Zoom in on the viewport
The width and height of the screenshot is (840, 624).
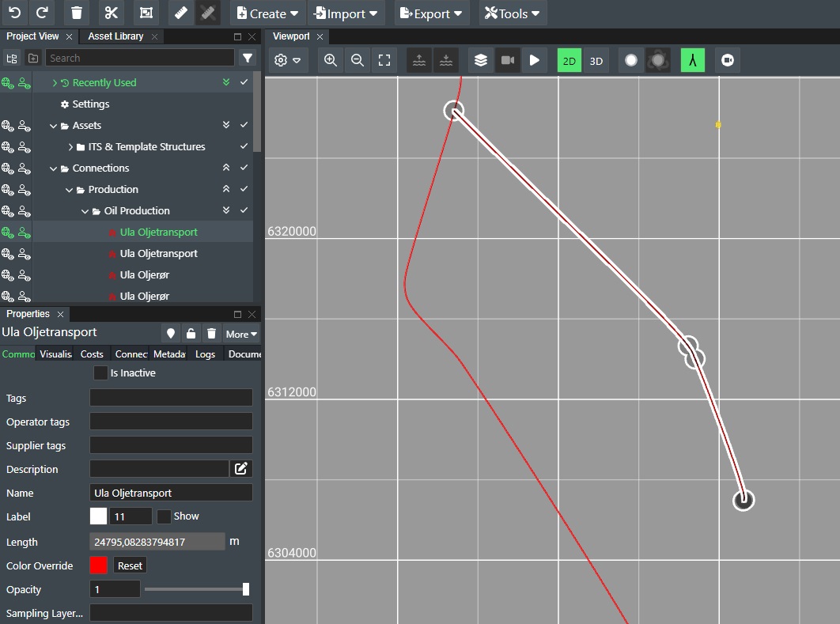[x=331, y=60]
